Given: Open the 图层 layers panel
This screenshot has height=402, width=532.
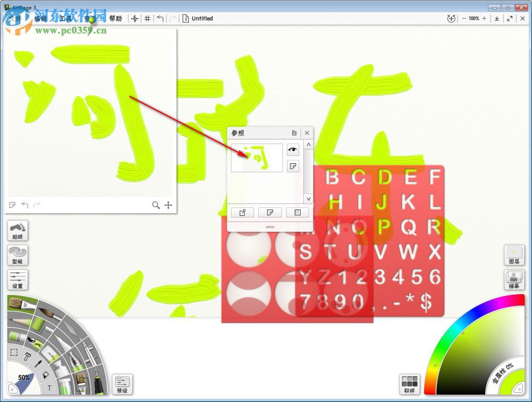Looking at the screenshot, I should click(513, 255).
